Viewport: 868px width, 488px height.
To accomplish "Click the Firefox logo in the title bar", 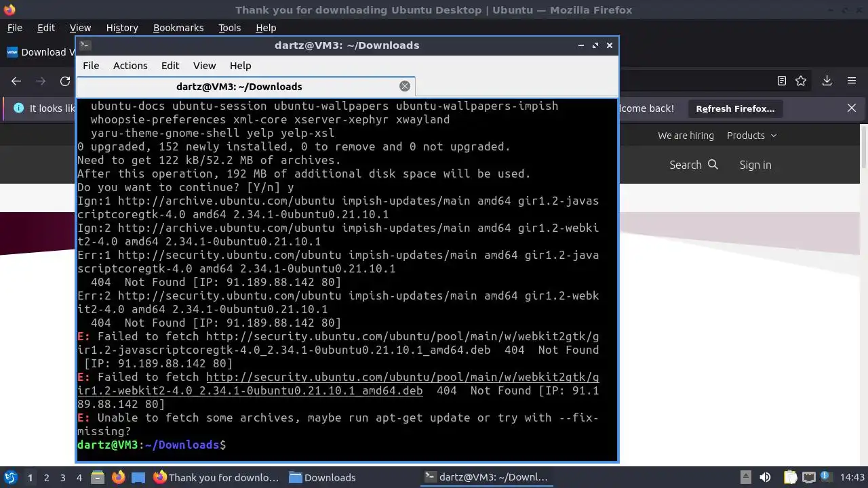I will pyautogui.click(x=9, y=9).
